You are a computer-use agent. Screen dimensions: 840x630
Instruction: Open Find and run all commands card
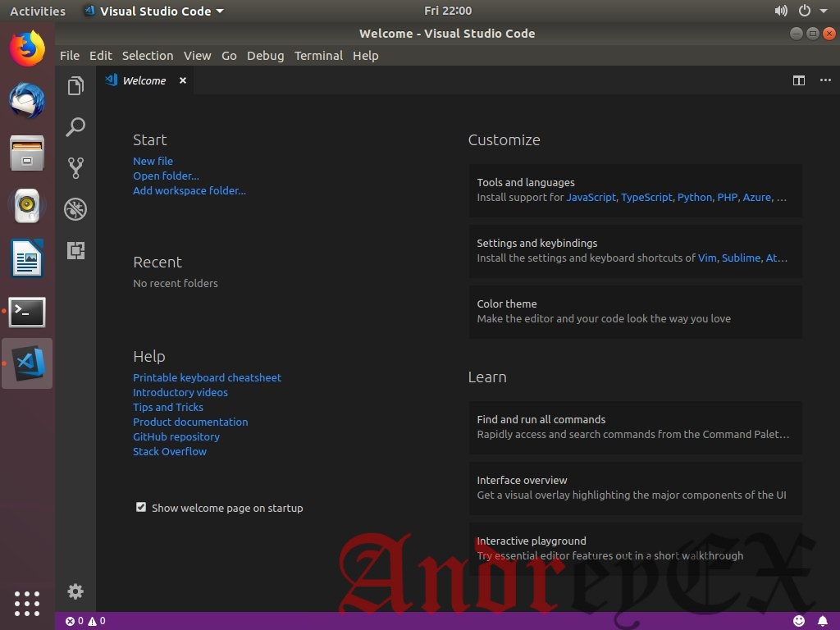point(636,427)
